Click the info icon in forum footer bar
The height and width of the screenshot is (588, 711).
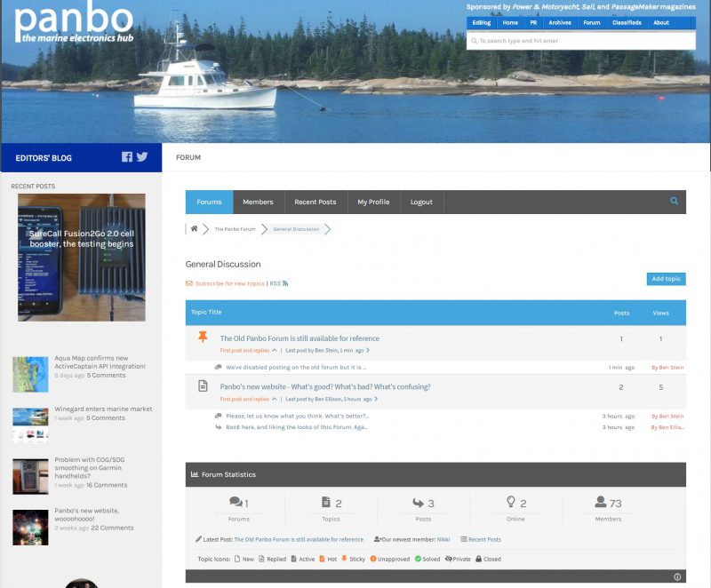tap(677, 576)
